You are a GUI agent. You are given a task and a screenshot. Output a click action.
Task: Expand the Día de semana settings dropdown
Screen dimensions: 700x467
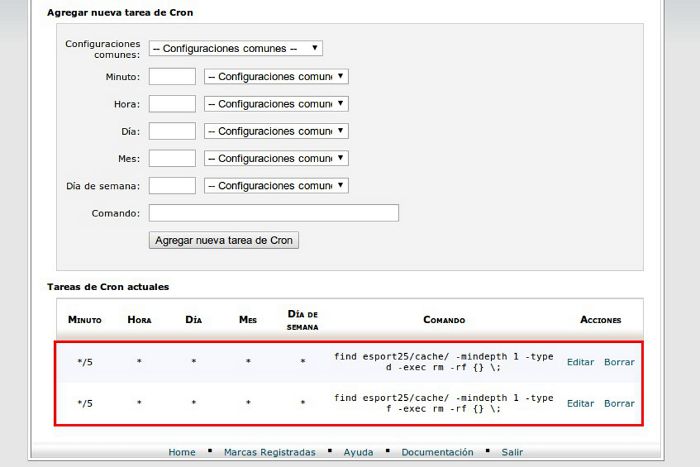click(276, 185)
